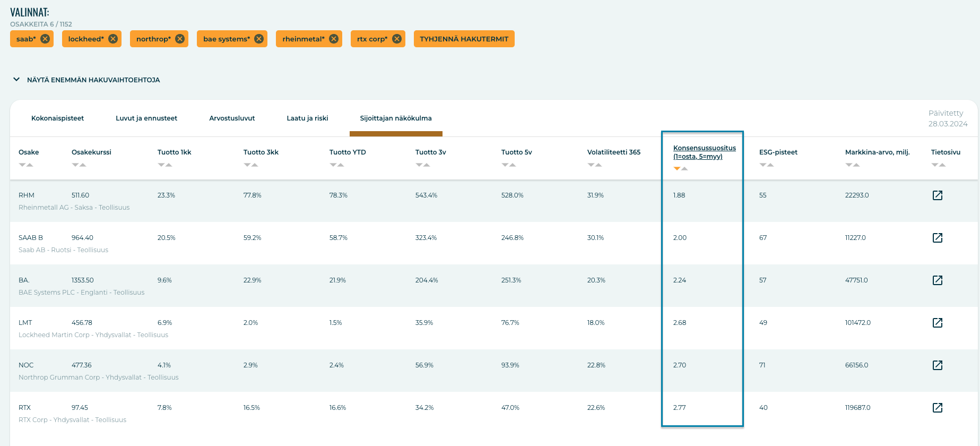Select Sijoittajan näkökulma tab
980x446 pixels.
(396, 118)
